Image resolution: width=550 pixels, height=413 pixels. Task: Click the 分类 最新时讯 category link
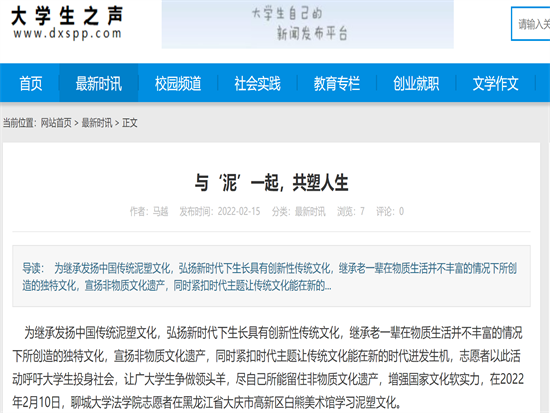coord(310,211)
